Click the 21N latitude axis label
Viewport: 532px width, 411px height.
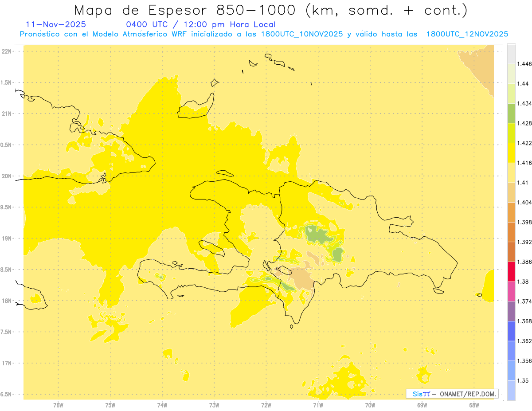pyautogui.click(x=7, y=114)
